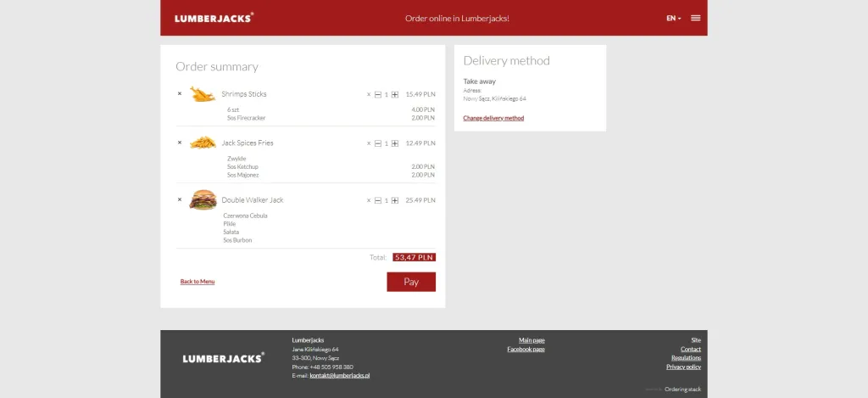The image size is (868, 398).
Task: Increase Jack Spices Fries quantity
Action: pyautogui.click(x=395, y=143)
